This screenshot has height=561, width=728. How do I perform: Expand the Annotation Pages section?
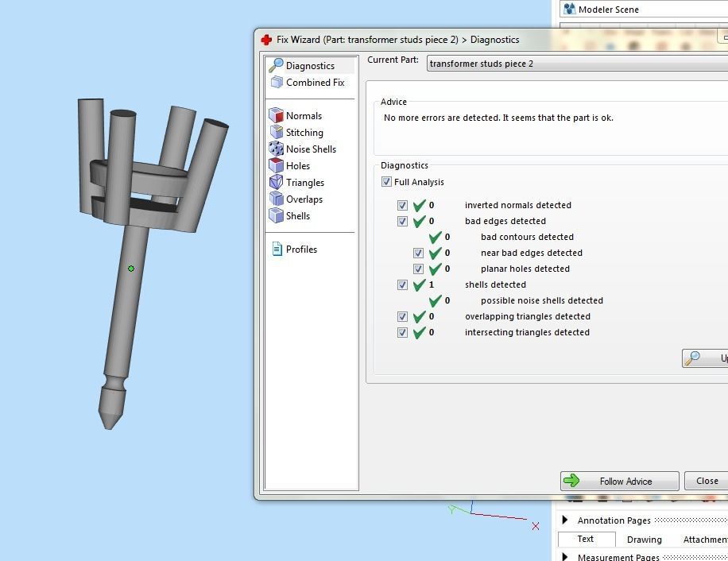point(565,520)
